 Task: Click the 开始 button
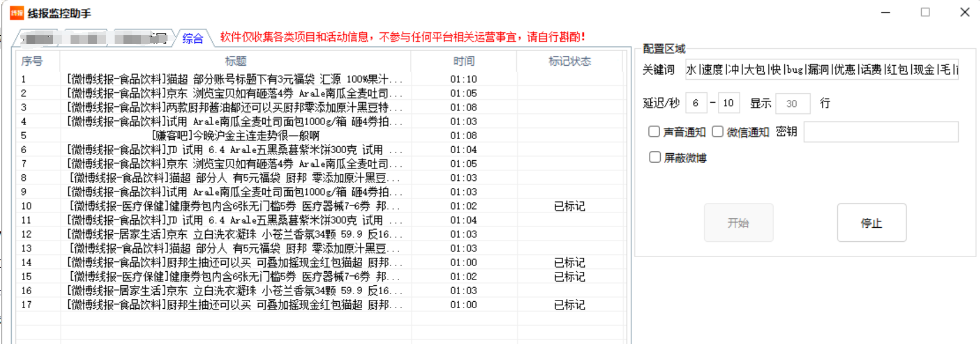(738, 222)
